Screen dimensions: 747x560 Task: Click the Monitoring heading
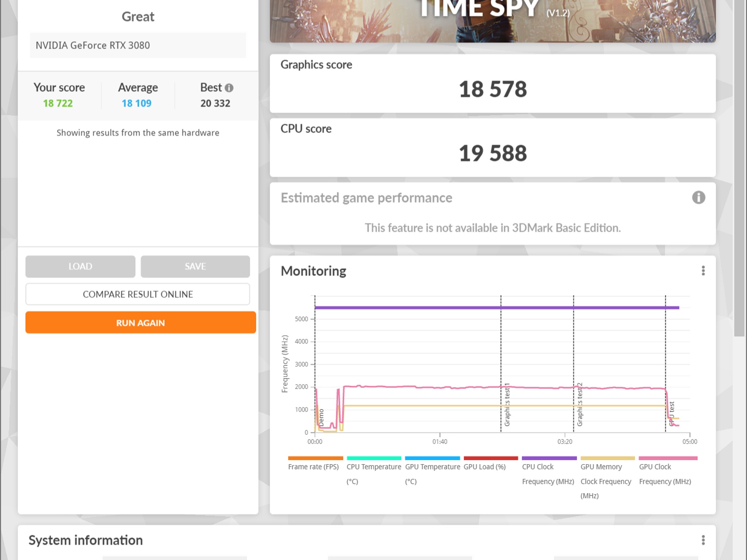[313, 271]
